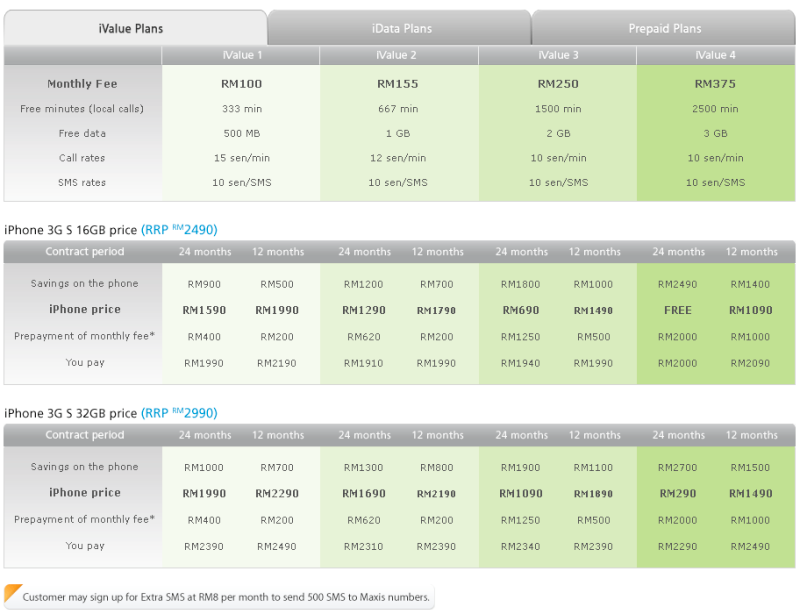Click the RM2340 You pay amount

click(x=520, y=547)
